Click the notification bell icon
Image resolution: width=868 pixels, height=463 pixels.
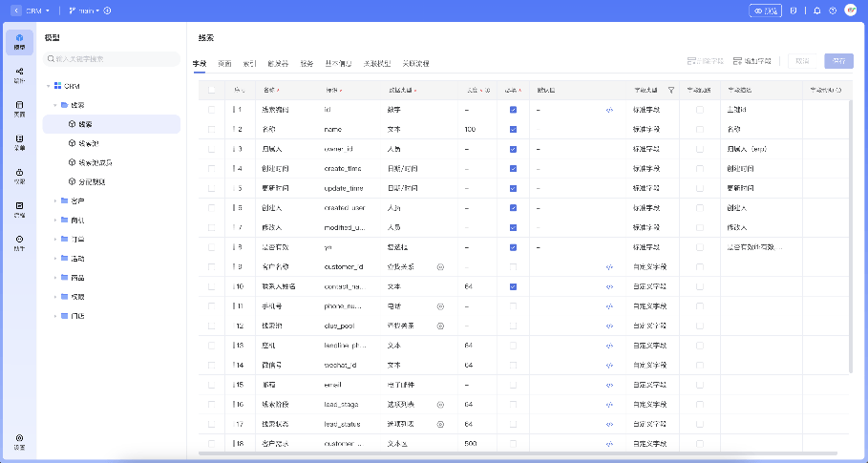pyautogui.click(x=816, y=11)
